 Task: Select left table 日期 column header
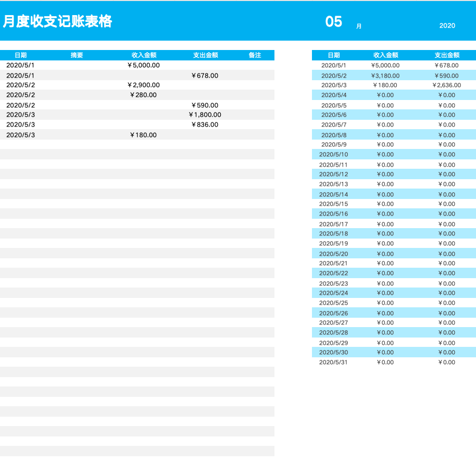pos(21,55)
